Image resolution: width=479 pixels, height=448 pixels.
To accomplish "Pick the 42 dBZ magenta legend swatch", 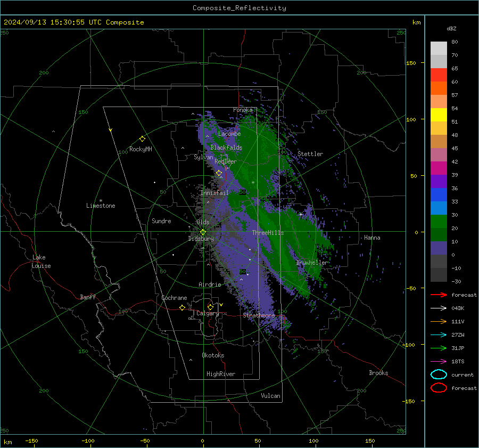I will (439, 168).
